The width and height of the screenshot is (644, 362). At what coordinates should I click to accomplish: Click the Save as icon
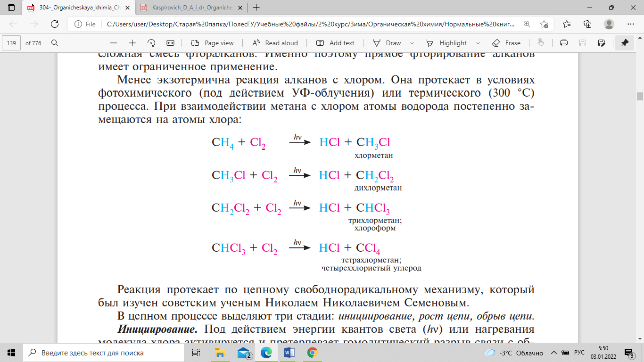602,43
